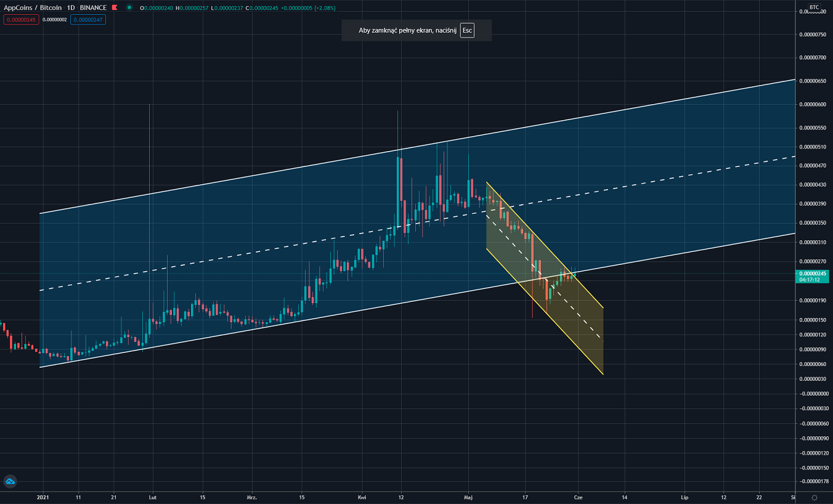The height and width of the screenshot is (504, 833).
Task: Click the change value +0.00000005 (+2.08%)
Action: (x=308, y=8)
